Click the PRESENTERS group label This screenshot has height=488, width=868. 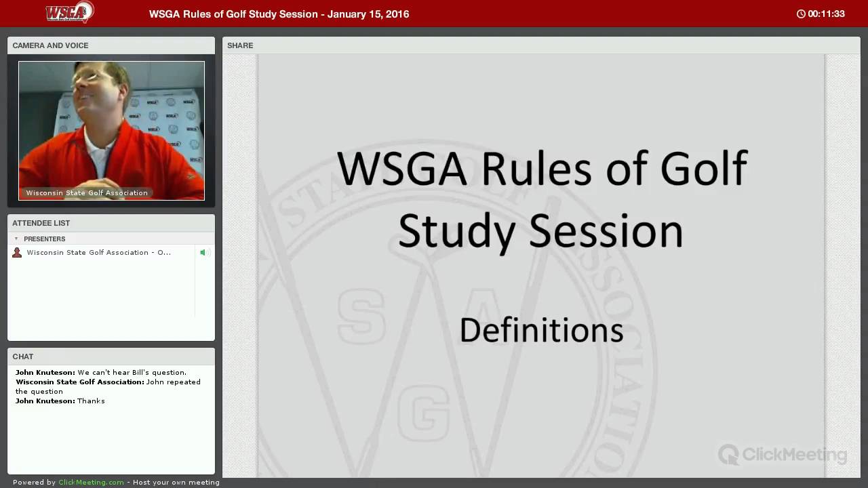pyautogui.click(x=44, y=239)
